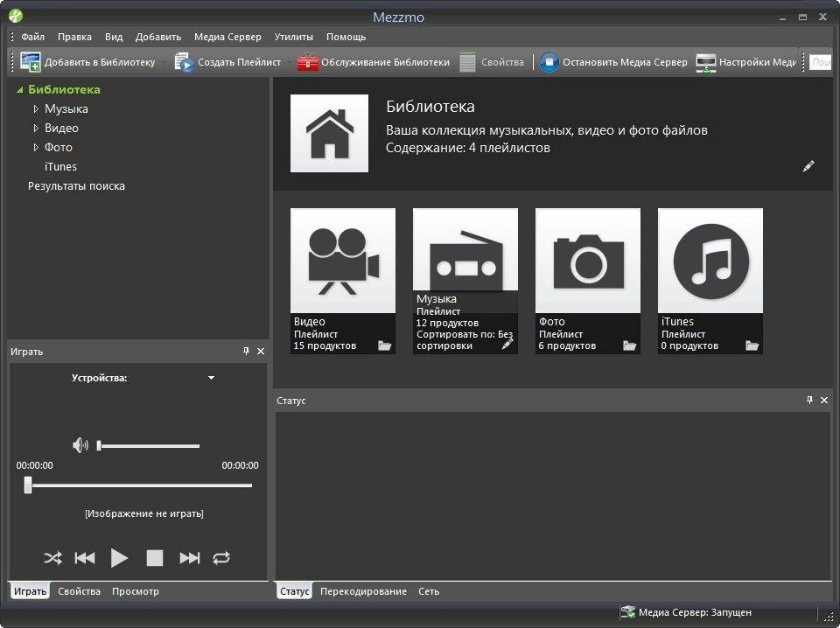
Task: Expand the Видео tree node
Action: point(36,128)
